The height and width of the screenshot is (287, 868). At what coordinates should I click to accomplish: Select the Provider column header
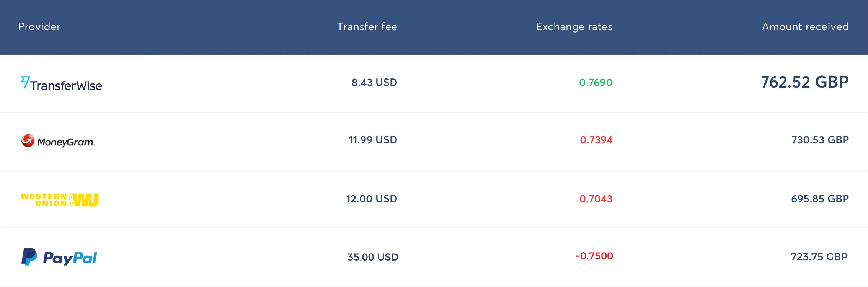pos(39,27)
